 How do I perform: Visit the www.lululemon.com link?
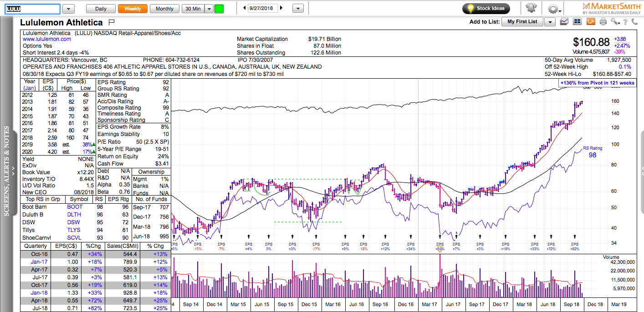pos(47,39)
